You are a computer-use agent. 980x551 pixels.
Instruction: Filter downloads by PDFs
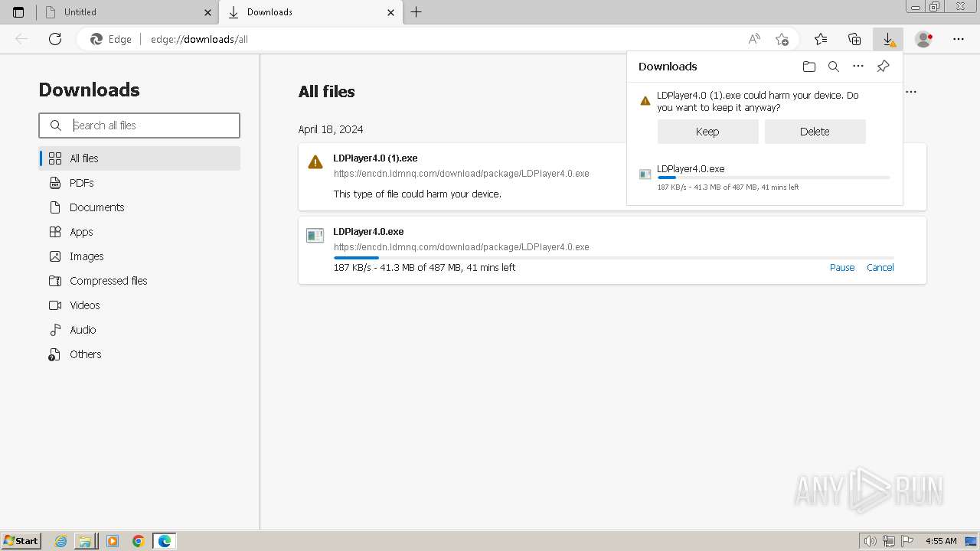(x=139, y=183)
